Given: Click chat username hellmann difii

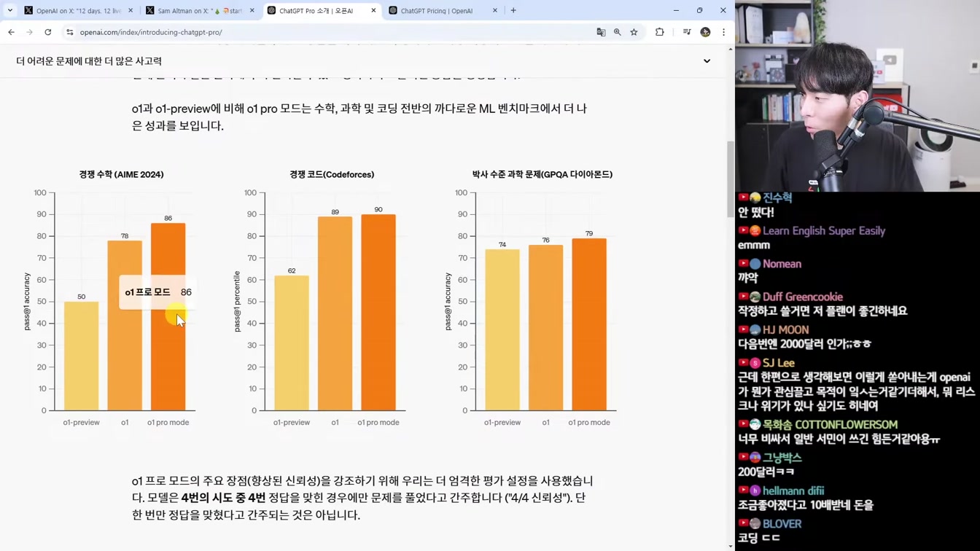Looking at the screenshot, I should (793, 491).
